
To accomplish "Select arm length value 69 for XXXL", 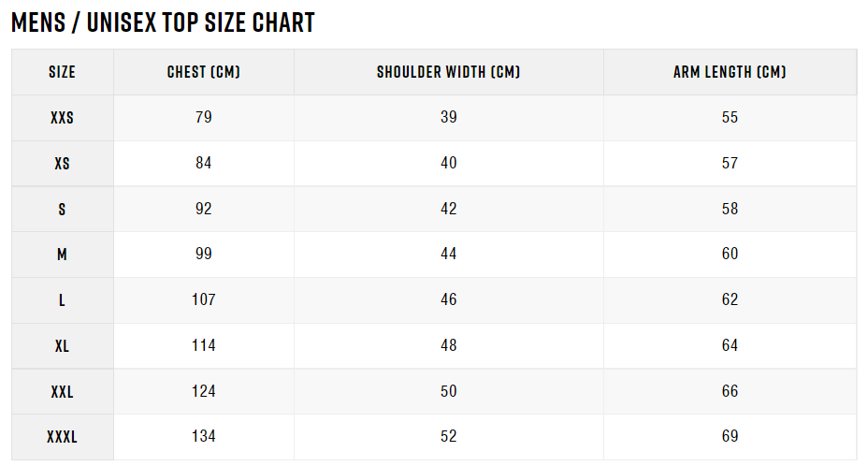I will coord(730,436).
